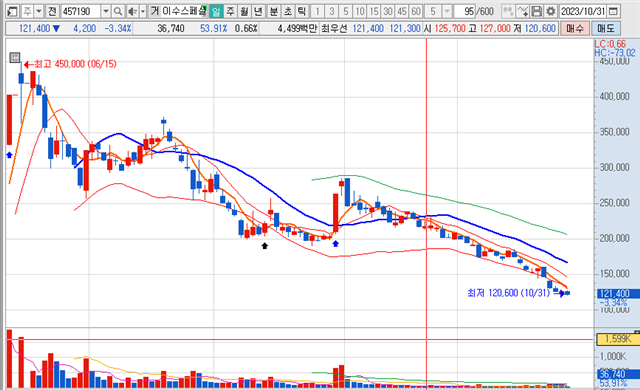Click the black up arrow marker on chart
Image resolution: width=640 pixels, height=390 pixels.
pos(264,246)
